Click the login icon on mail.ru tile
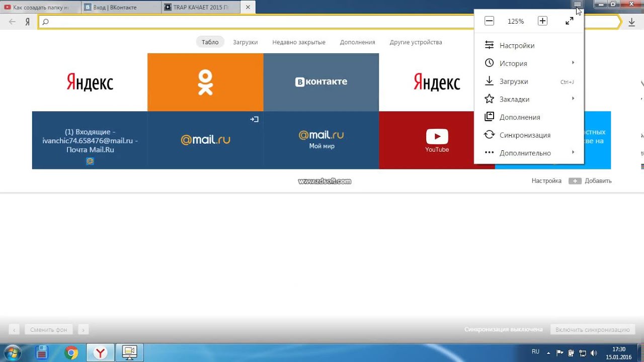 254,119
